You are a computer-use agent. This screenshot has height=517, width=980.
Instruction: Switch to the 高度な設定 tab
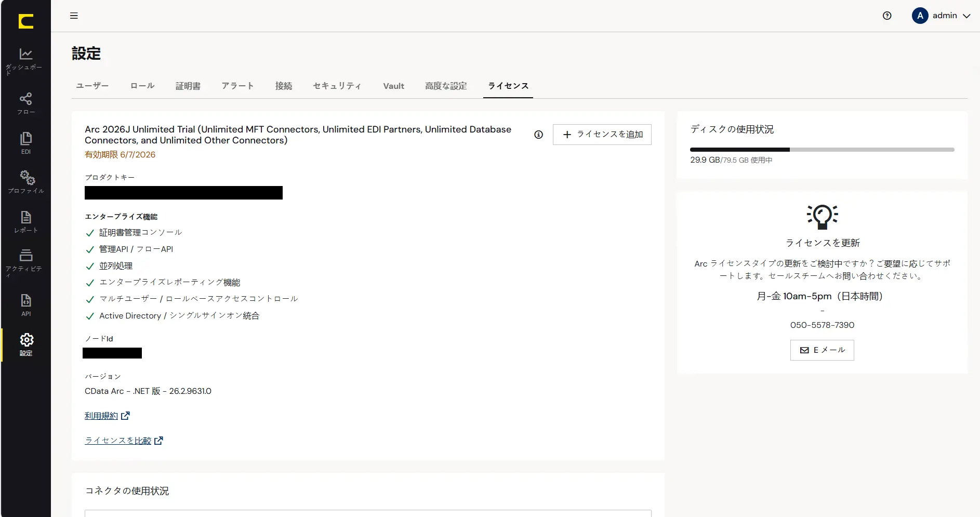pyautogui.click(x=446, y=86)
